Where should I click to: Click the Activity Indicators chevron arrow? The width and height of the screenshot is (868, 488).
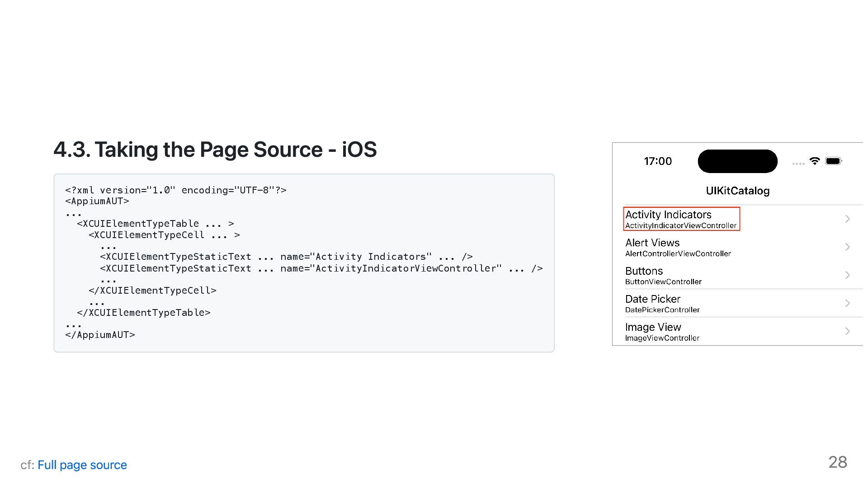[848, 219]
